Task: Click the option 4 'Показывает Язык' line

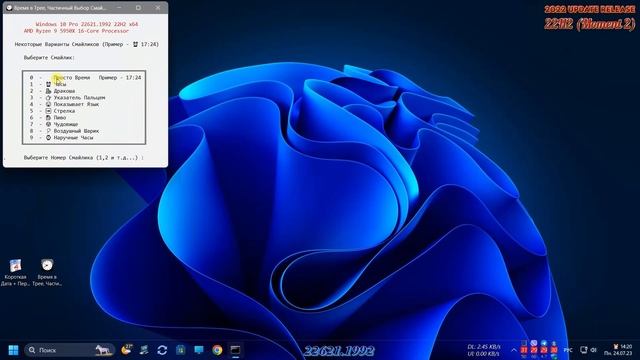Action: coord(64,104)
